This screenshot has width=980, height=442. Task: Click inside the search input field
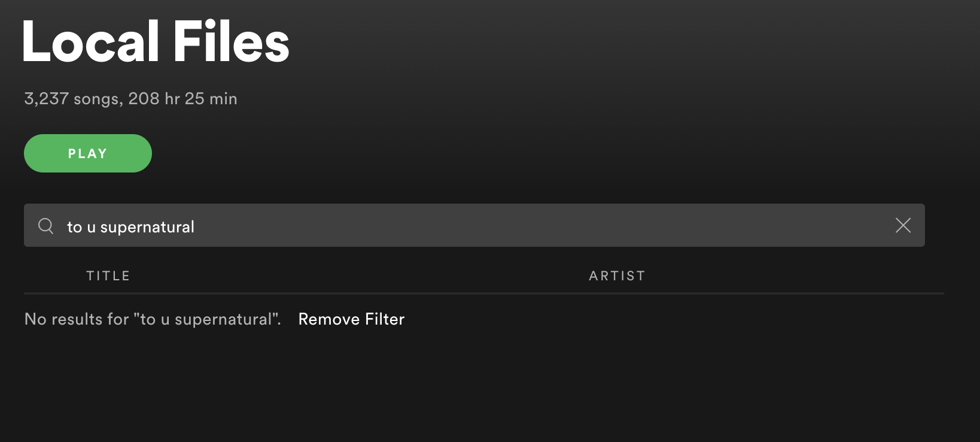click(419, 226)
